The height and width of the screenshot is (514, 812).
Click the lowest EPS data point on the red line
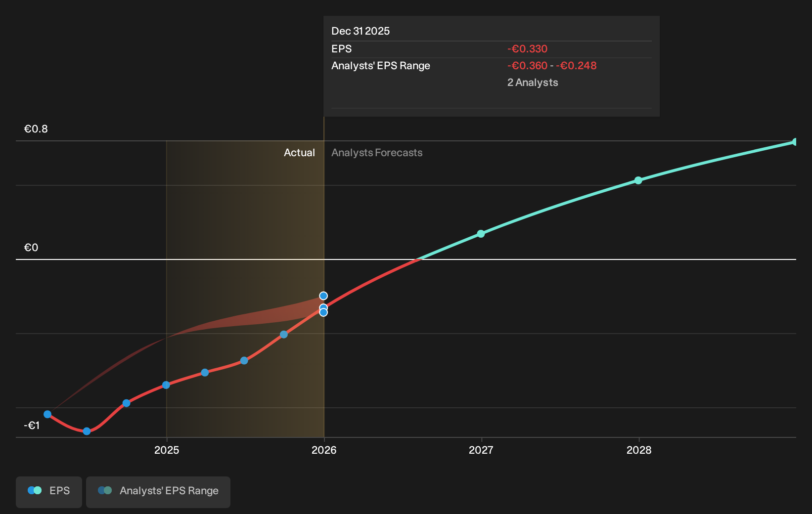[87, 431]
